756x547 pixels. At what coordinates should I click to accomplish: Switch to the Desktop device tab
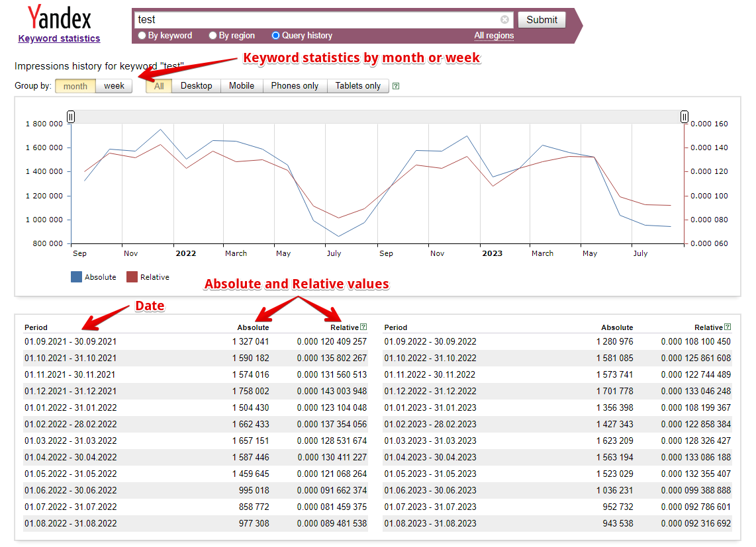point(196,86)
